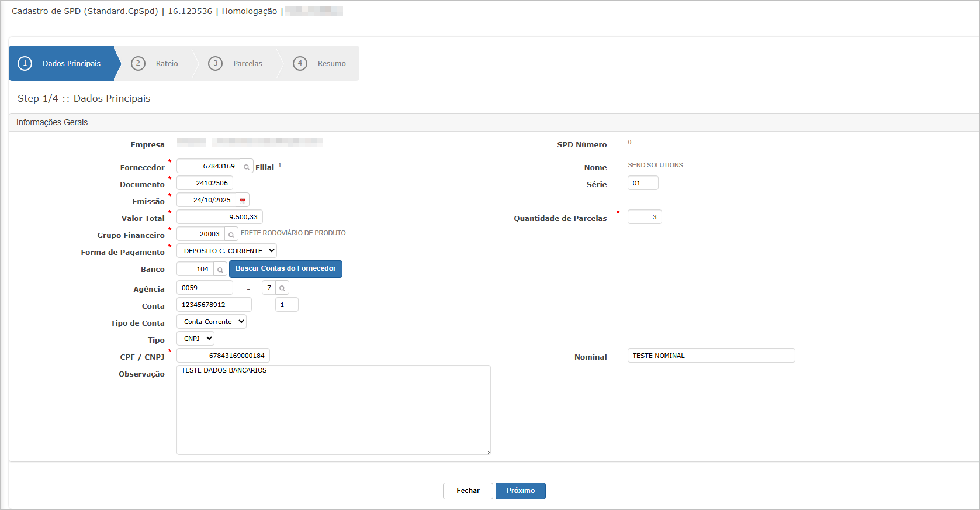Go to the Rateio step tab
This screenshot has width=980, height=510.
(155, 63)
